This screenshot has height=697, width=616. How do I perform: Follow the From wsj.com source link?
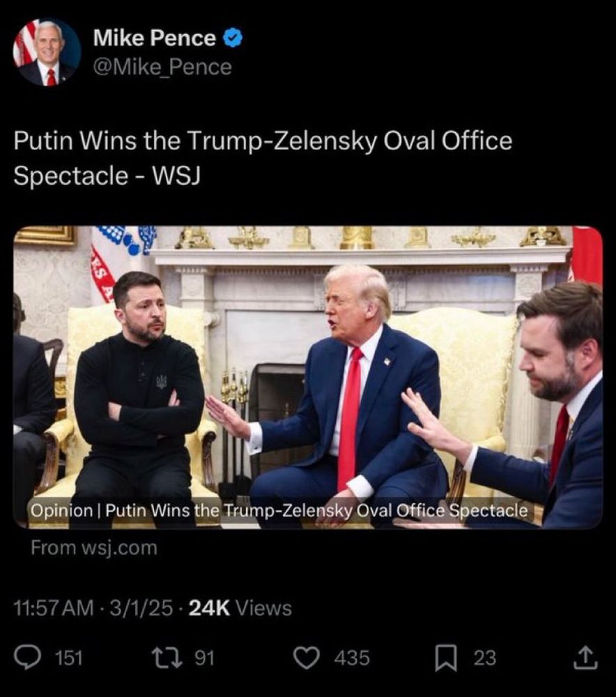94,548
